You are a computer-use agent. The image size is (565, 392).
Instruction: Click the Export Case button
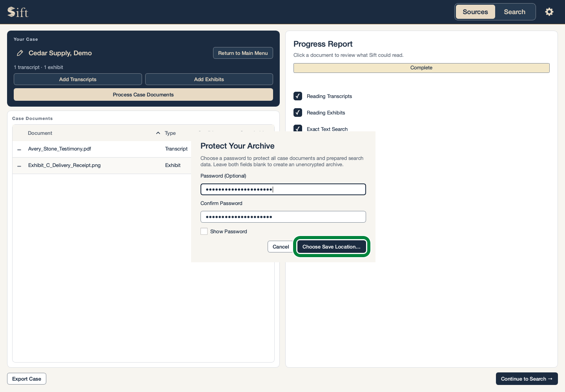27,379
